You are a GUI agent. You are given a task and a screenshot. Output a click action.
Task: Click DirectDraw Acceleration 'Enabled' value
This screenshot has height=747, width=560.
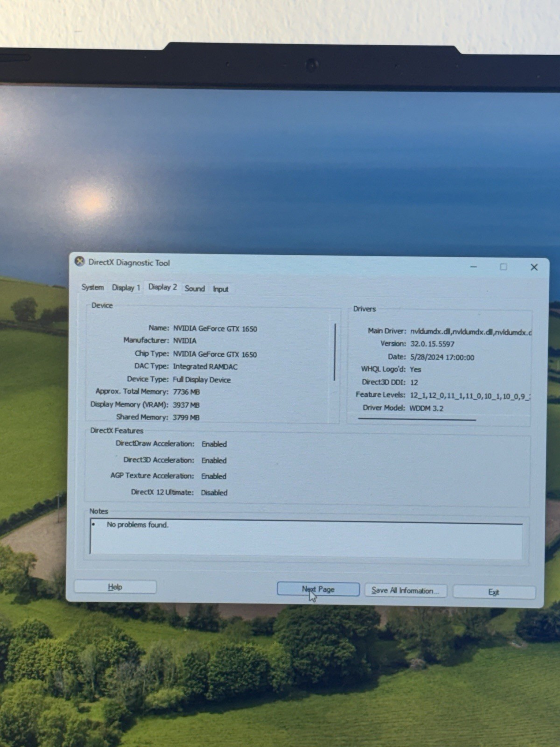tap(214, 444)
